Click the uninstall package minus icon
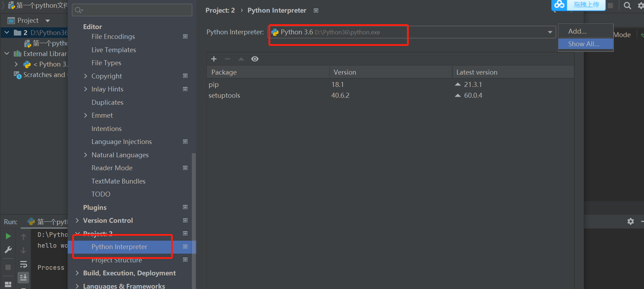This screenshot has width=644, height=289. [228, 59]
